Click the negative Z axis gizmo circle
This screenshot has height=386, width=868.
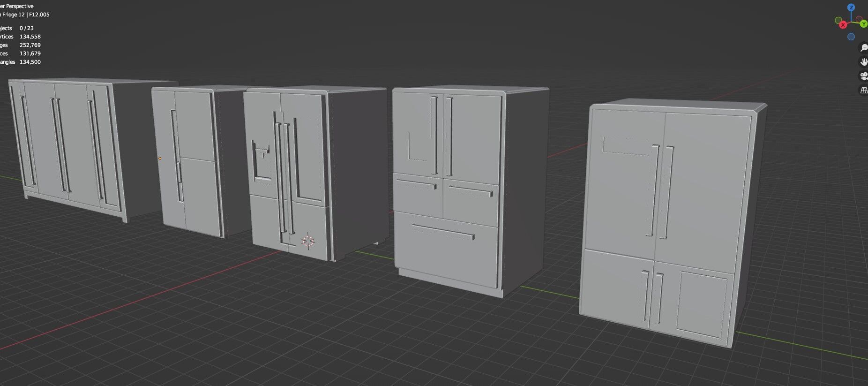(x=851, y=37)
